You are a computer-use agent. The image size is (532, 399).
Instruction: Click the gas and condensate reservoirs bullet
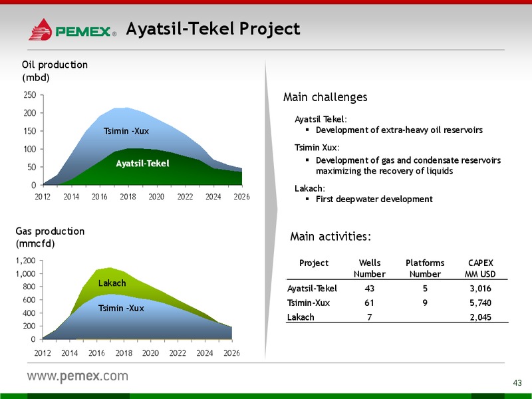[x=408, y=165]
